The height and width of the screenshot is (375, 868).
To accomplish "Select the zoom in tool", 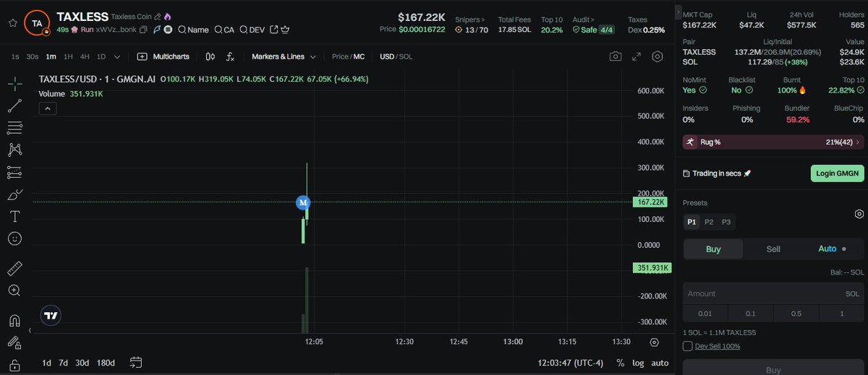I will tap(14, 290).
